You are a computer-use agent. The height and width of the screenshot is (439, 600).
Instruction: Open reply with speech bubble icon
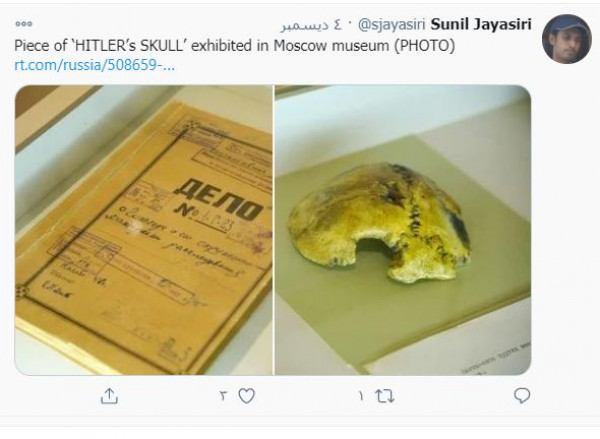(x=522, y=396)
